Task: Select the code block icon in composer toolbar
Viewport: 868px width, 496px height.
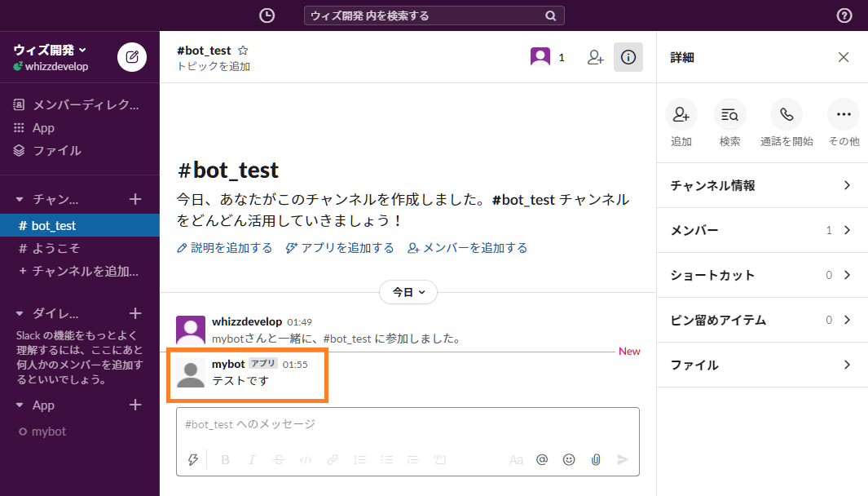Action: [306, 459]
